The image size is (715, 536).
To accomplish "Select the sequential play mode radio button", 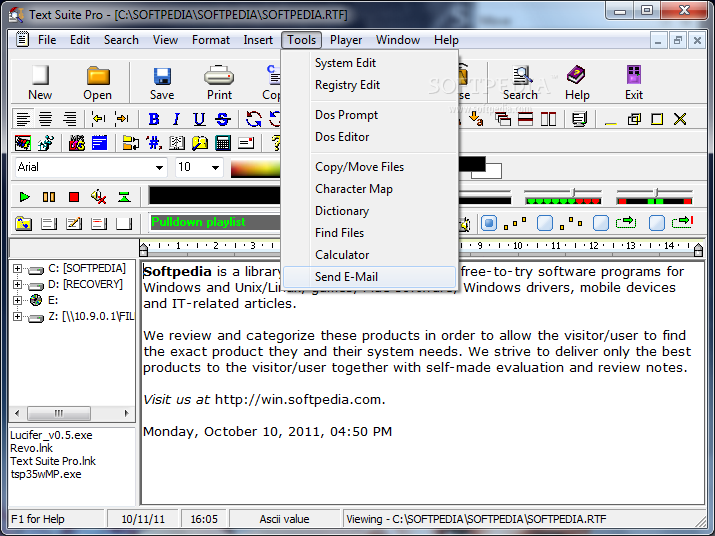I will tap(489, 223).
